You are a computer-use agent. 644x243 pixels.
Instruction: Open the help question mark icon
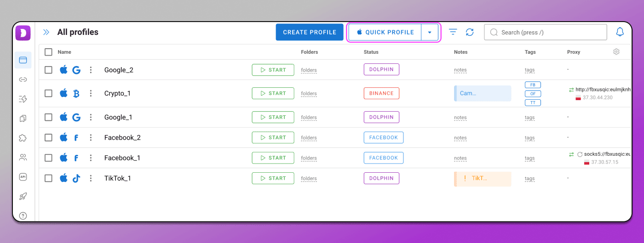(23, 216)
